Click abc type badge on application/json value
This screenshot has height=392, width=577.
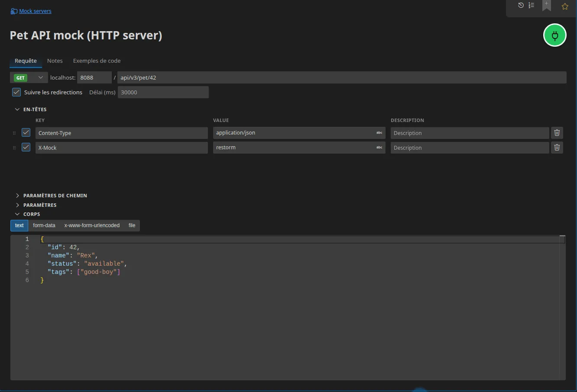coord(379,133)
